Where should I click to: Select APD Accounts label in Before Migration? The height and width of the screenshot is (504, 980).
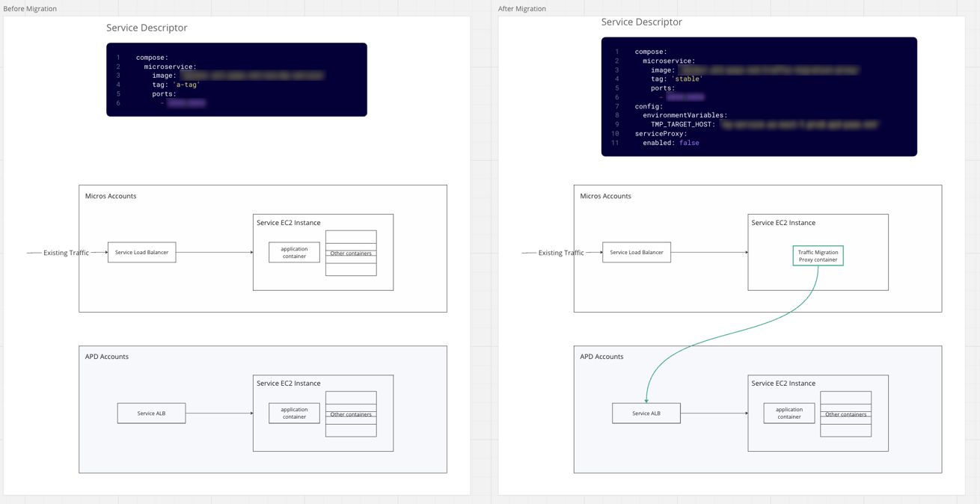[x=107, y=357]
